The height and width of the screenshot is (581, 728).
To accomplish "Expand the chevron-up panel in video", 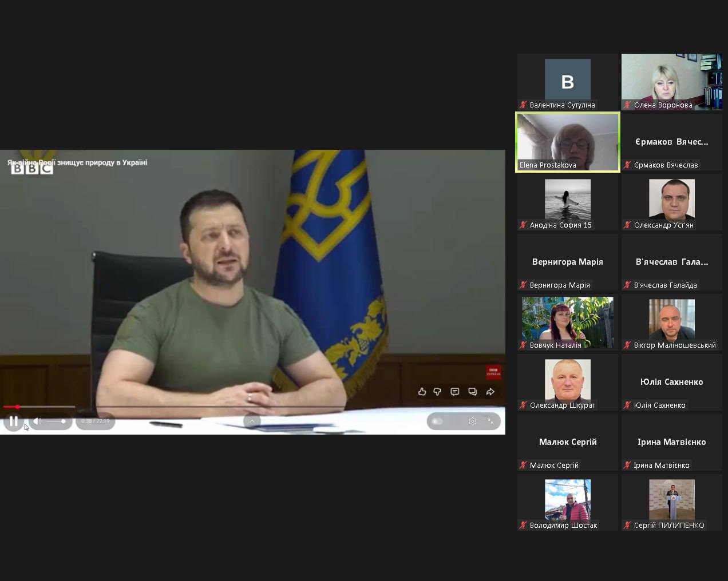I will pos(252,421).
